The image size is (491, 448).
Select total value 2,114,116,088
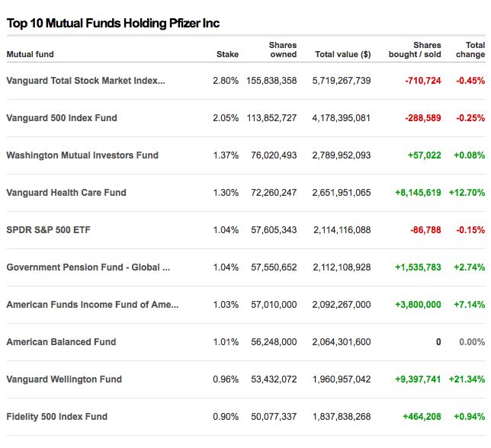pos(342,230)
